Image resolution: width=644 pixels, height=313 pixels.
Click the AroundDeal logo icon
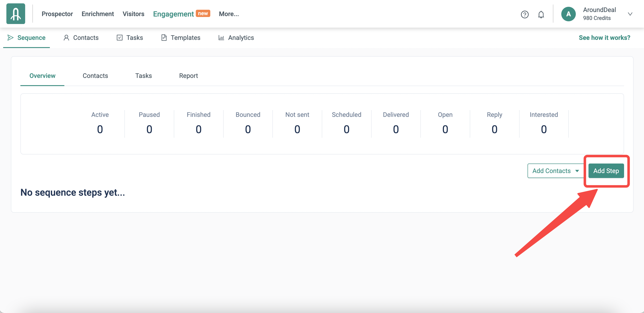(x=15, y=14)
